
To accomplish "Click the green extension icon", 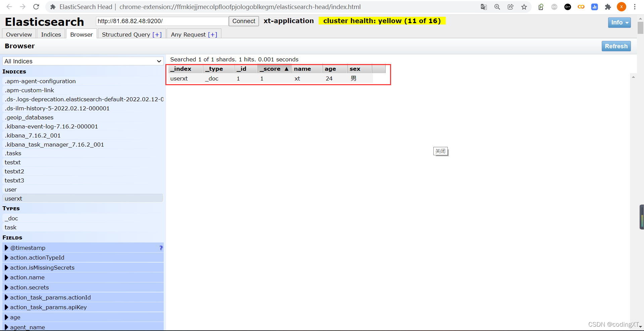I will 541,7.
